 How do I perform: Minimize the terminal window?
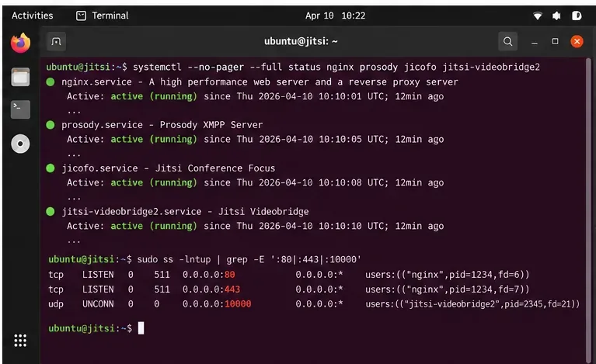[x=535, y=42]
